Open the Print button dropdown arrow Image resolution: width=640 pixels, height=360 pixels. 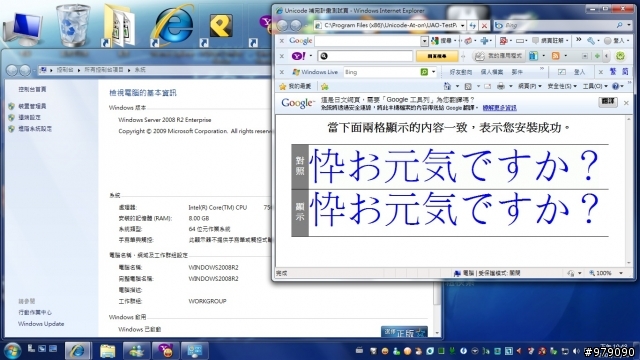tap(511, 86)
